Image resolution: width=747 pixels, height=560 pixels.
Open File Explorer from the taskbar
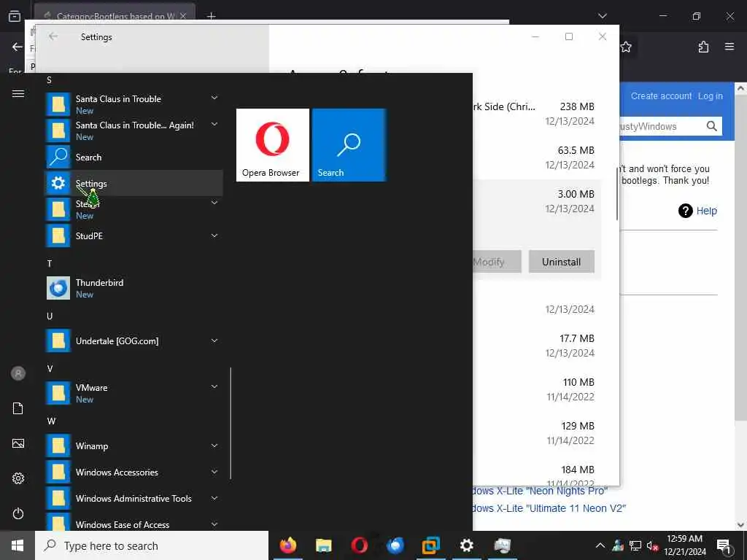pos(323,545)
